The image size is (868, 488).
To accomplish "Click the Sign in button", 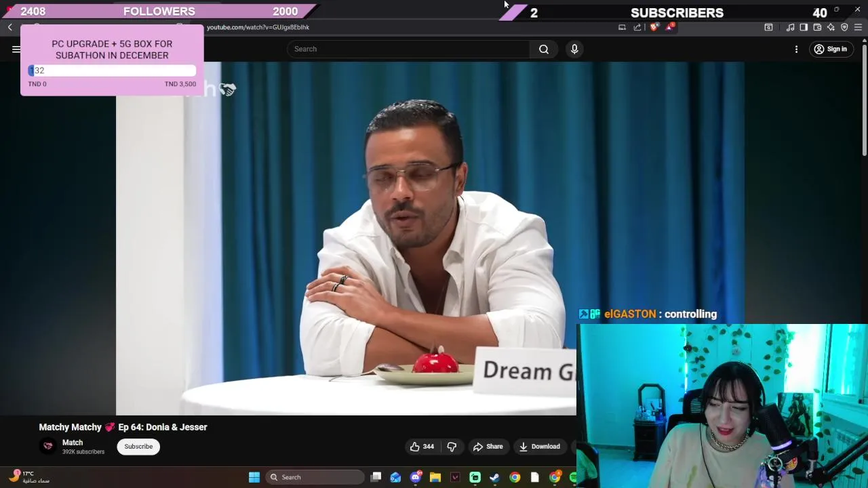I will coord(830,49).
